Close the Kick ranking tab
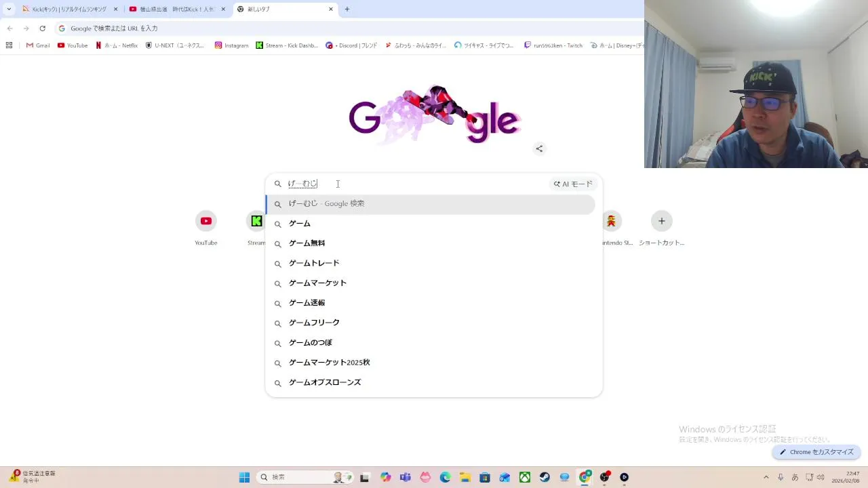Image resolution: width=868 pixels, height=488 pixels. [116, 9]
